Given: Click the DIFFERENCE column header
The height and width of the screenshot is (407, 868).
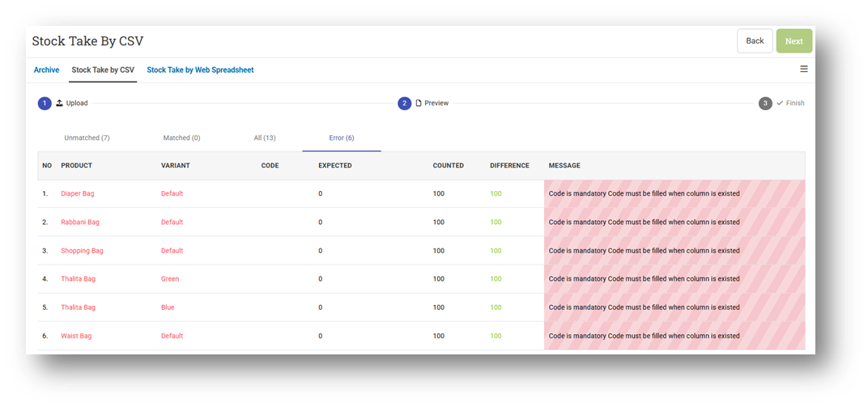Looking at the screenshot, I should (509, 166).
